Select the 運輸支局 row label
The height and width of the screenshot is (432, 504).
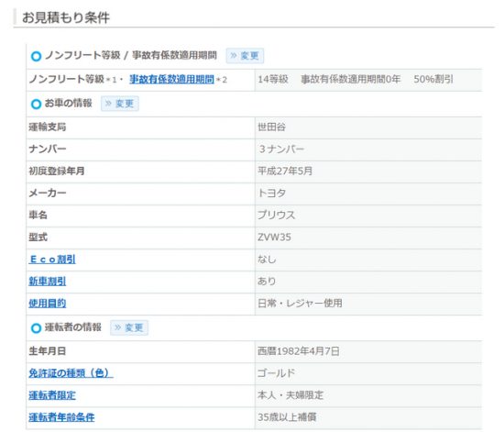[48, 127]
